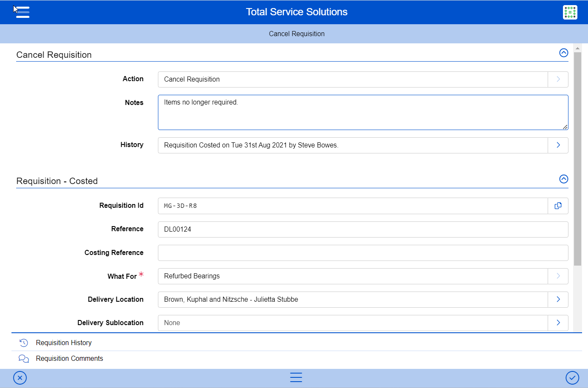Click the Action field Cancel Requisition
The width and height of the screenshot is (588, 388).
353,79
